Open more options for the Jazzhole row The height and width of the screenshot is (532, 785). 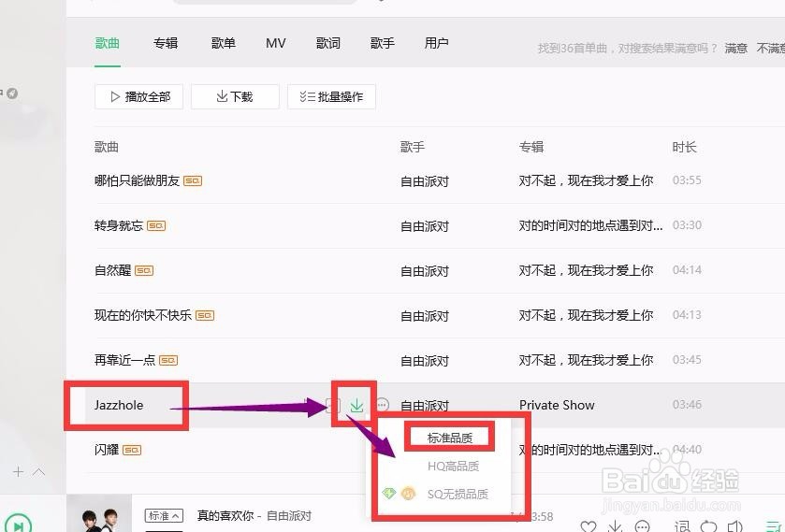[383, 405]
